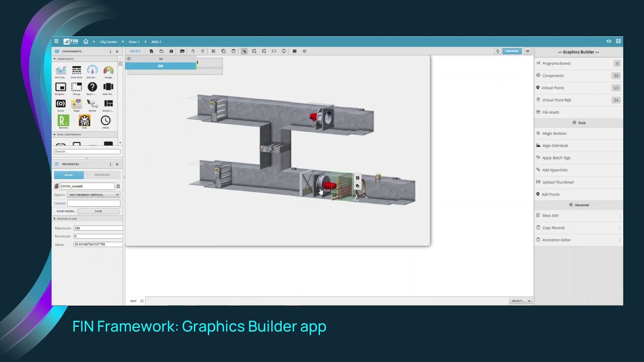
Task: Open the Select dropdown at bottom right
Action: 521,301
